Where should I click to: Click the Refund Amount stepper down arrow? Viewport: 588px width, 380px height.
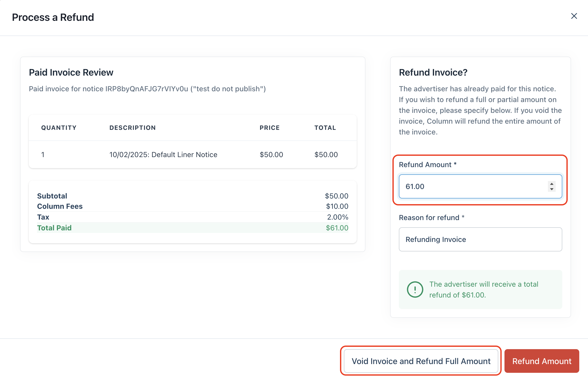tap(552, 189)
